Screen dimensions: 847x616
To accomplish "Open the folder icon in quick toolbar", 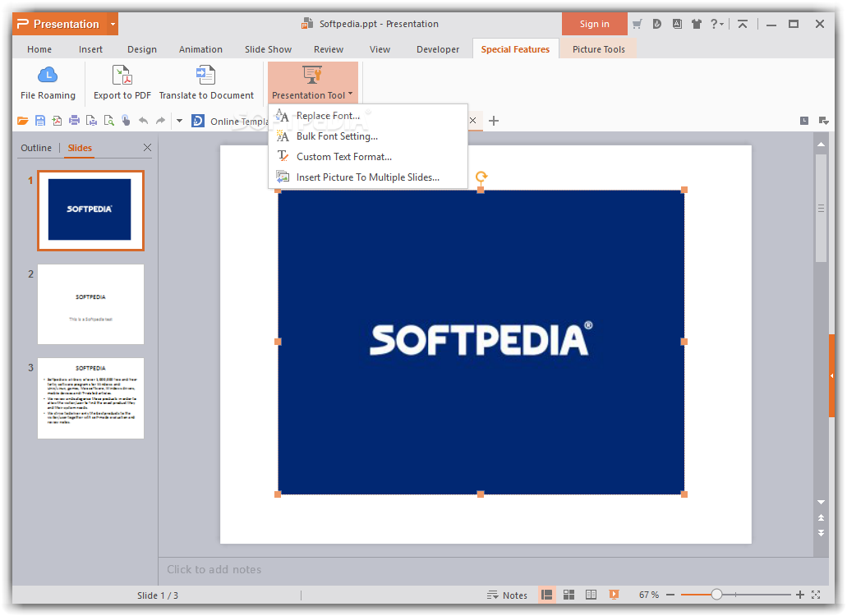I will click(x=23, y=121).
